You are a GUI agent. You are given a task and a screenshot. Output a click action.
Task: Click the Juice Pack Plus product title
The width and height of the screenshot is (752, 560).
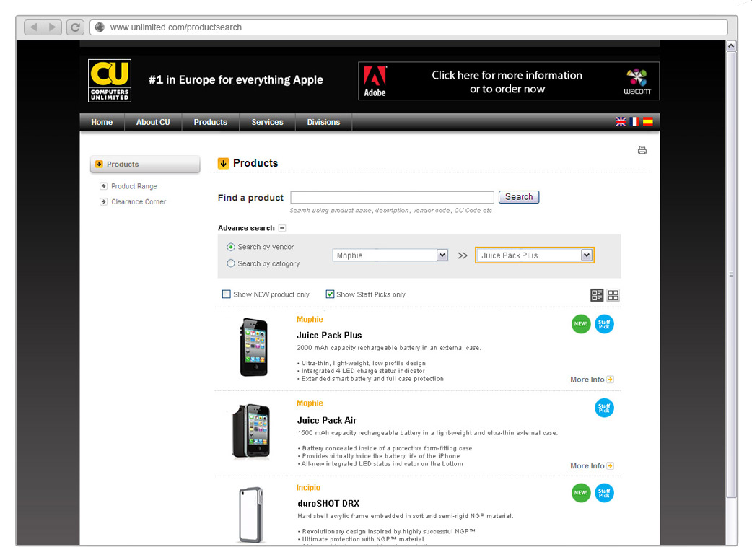click(329, 335)
